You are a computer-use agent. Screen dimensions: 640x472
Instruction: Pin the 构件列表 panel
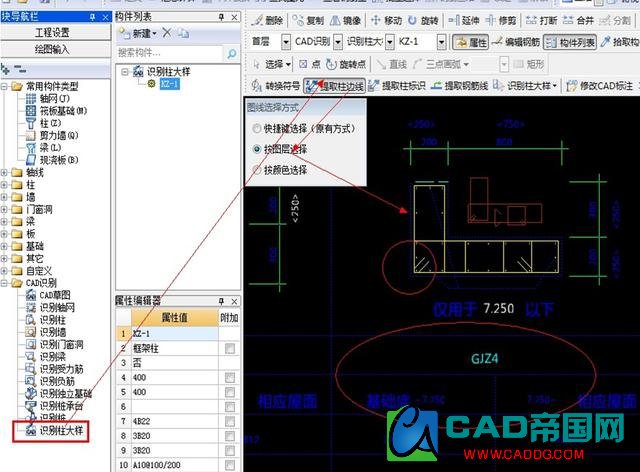pos(221,17)
